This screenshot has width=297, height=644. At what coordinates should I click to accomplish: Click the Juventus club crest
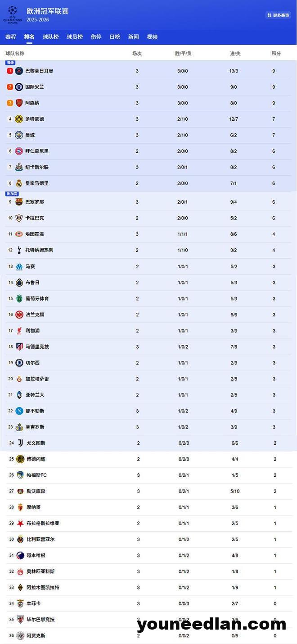[20, 443]
